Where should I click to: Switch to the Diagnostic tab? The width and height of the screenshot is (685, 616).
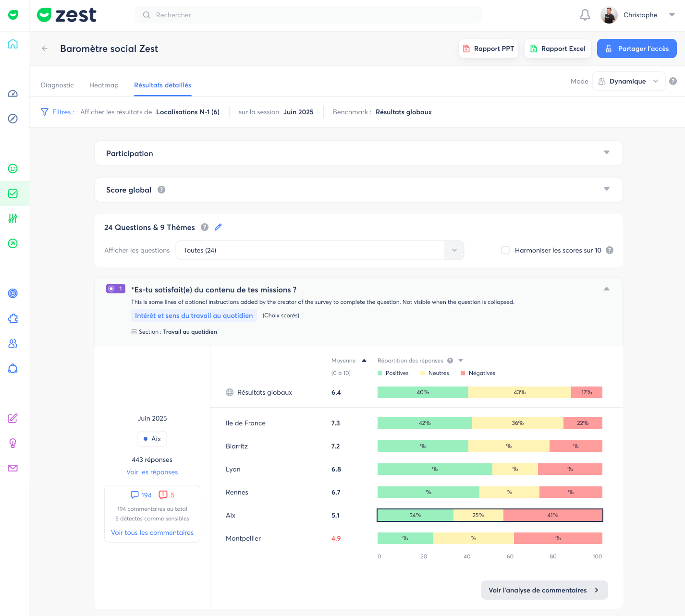57,85
